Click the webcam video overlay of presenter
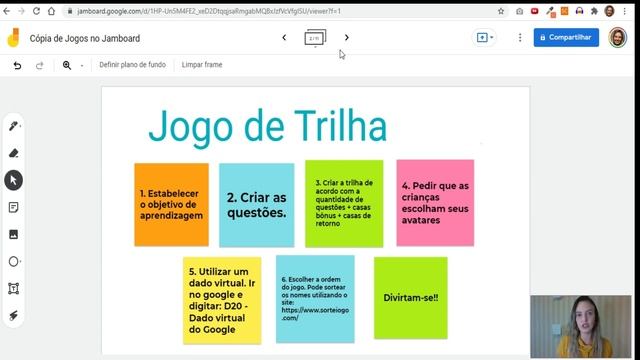640x360 pixels. (581, 327)
